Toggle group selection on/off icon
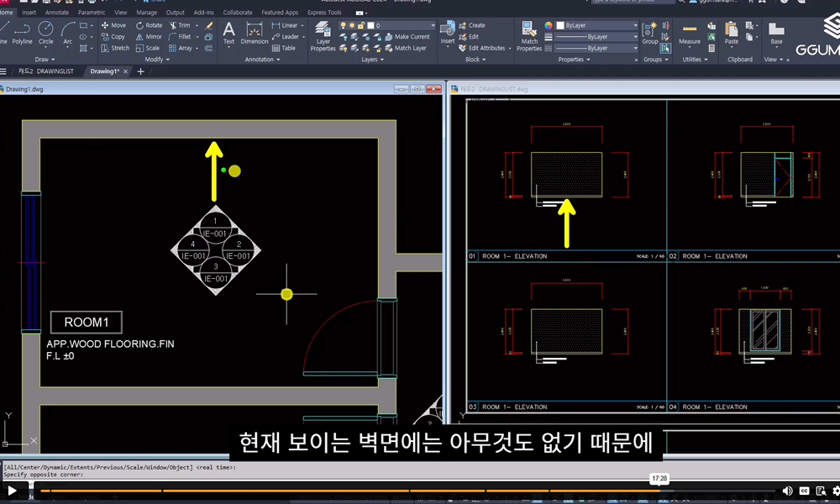This screenshot has height=504, width=840. point(664,48)
